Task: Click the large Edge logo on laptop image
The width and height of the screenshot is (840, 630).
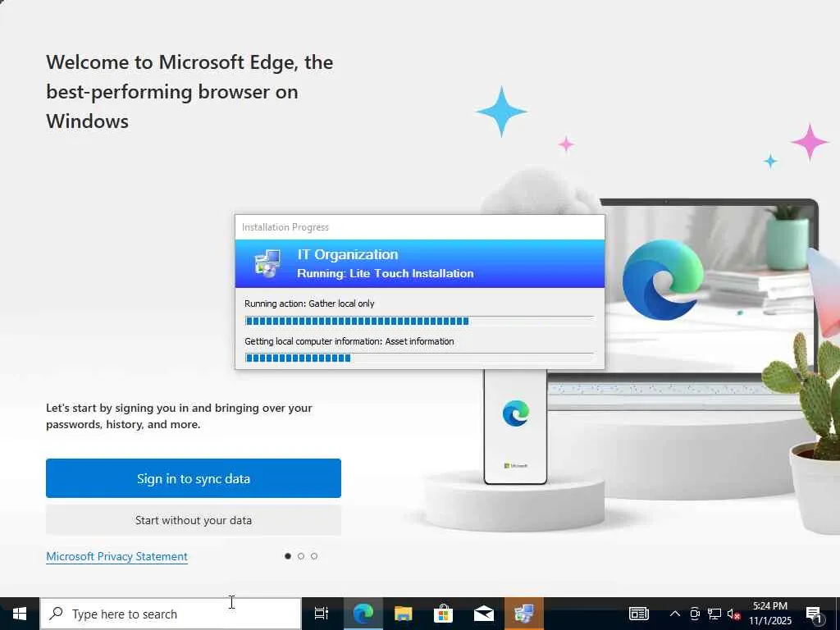Action: (663, 280)
